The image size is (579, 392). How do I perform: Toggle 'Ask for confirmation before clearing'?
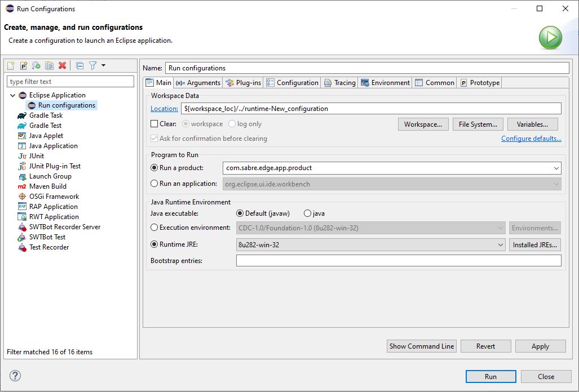coord(154,139)
